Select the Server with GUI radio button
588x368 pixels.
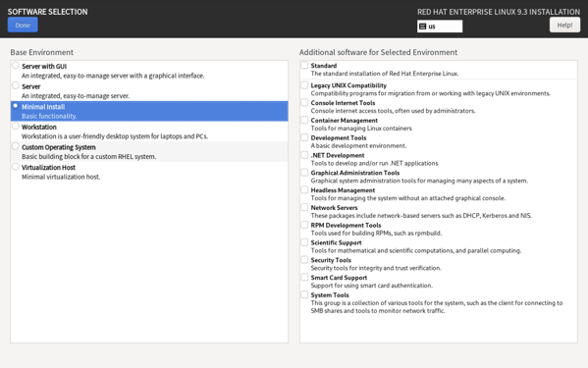pos(16,66)
